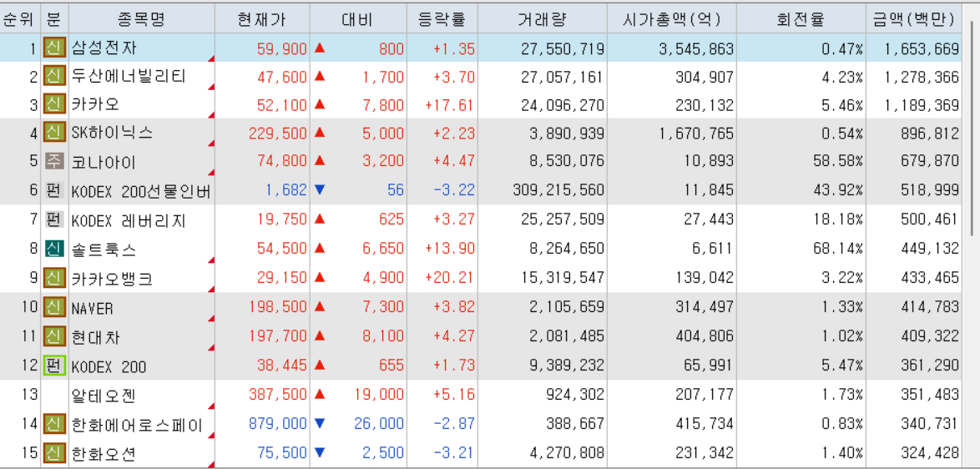Select the KODEX 레버리지 row name
This screenshot has height=469, width=980.
point(129,220)
